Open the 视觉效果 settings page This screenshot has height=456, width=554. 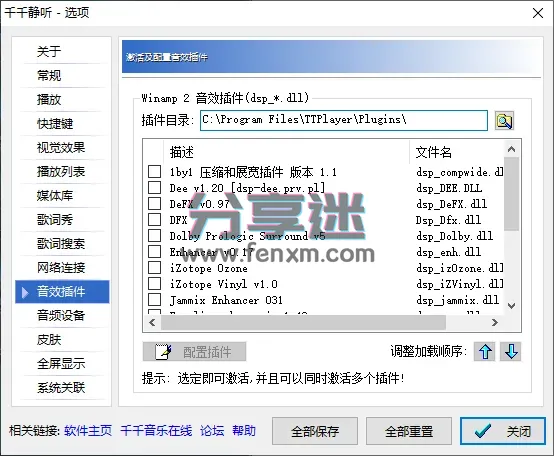point(62,148)
